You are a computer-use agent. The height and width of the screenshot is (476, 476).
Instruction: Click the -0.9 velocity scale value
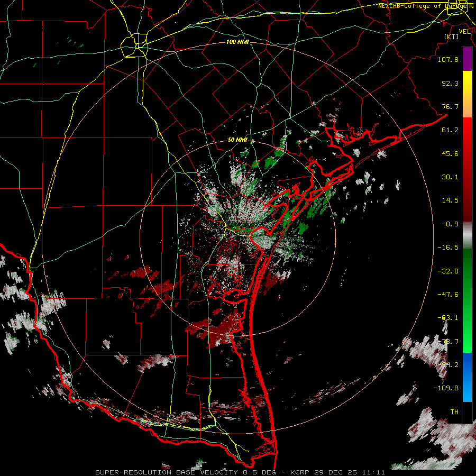pos(450,224)
